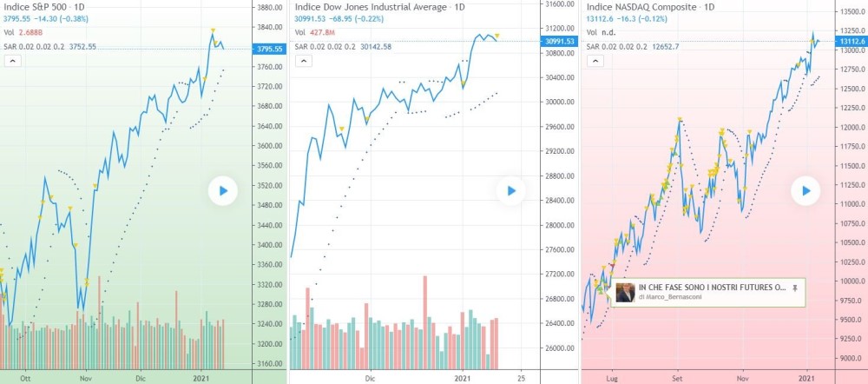This screenshot has height=384, width=868.
Task: Click the yellow idea marker at S&P peak
Action: [213, 32]
